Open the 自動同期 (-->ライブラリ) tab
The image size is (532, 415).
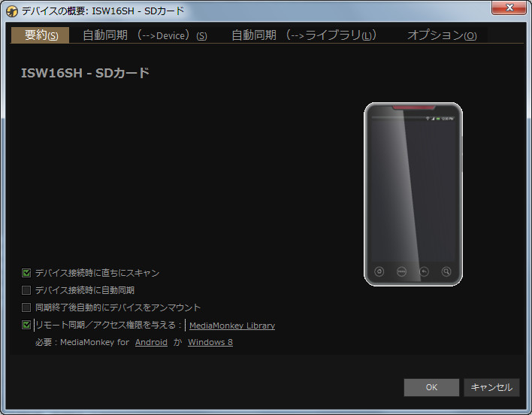[304, 35]
